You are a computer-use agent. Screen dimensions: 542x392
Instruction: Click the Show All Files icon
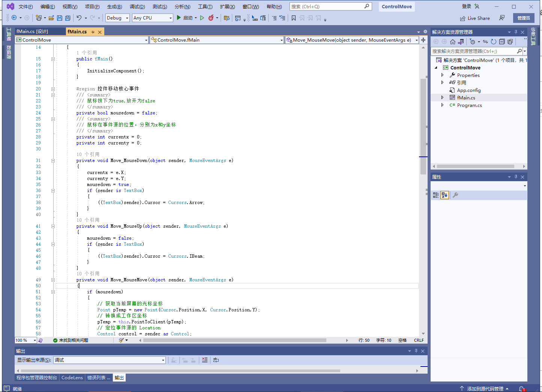tap(510, 42)
